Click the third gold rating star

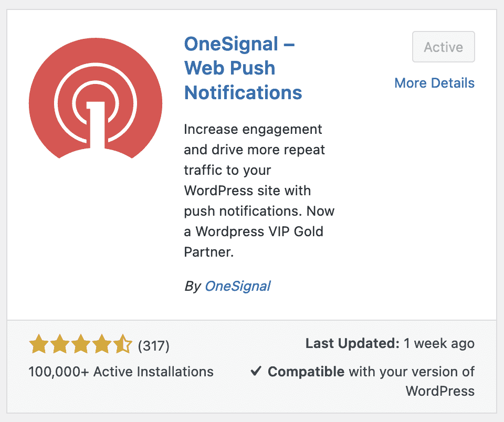click(81, 345)
